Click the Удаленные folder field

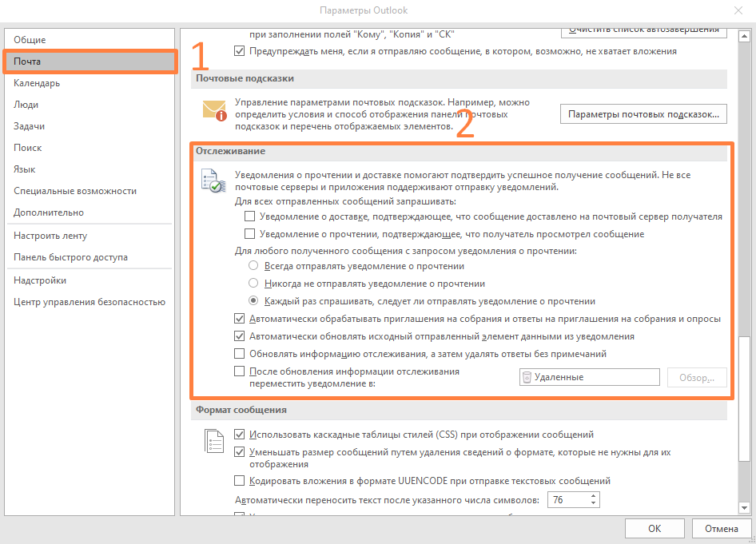point(589,377)
